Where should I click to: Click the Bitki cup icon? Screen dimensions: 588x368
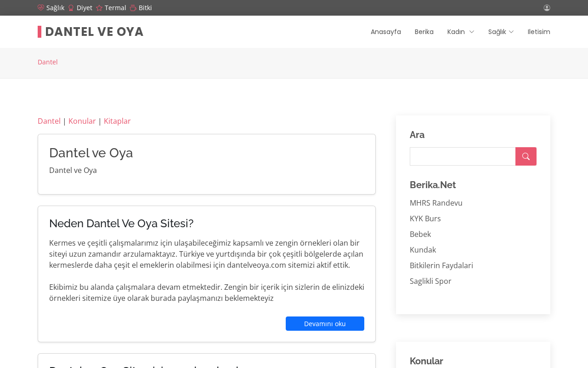point(133,8)
